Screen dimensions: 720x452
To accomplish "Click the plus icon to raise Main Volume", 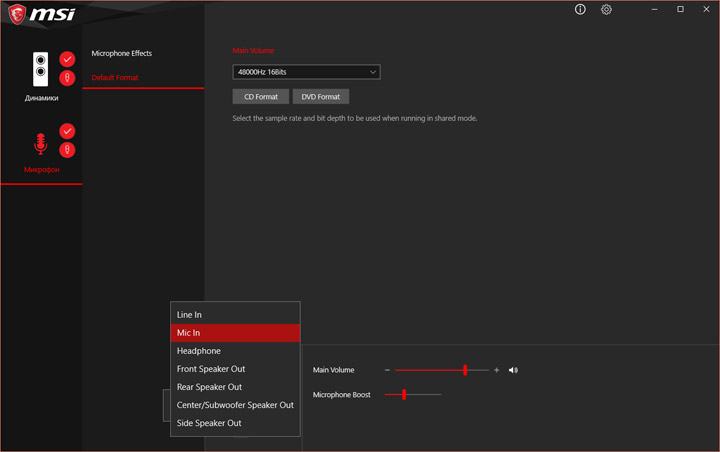I will click(x=497, y=370).
